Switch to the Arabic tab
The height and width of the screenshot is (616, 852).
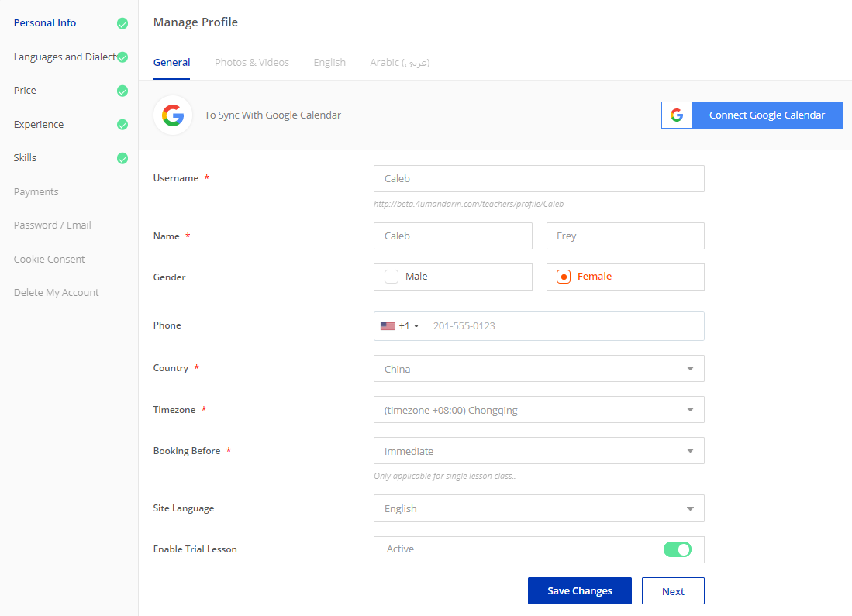[x=400, y=63]
